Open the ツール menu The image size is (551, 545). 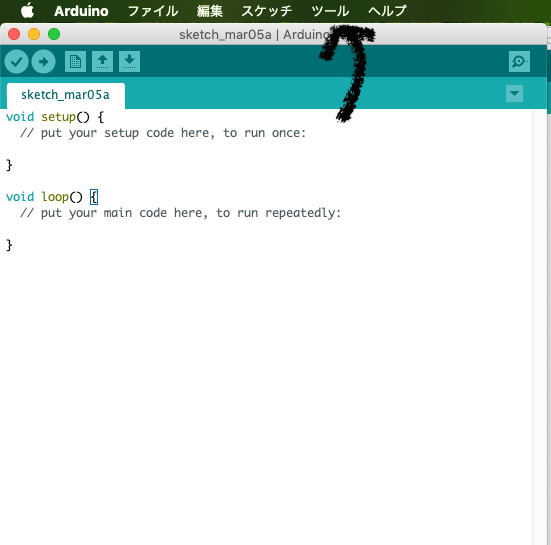330,11
